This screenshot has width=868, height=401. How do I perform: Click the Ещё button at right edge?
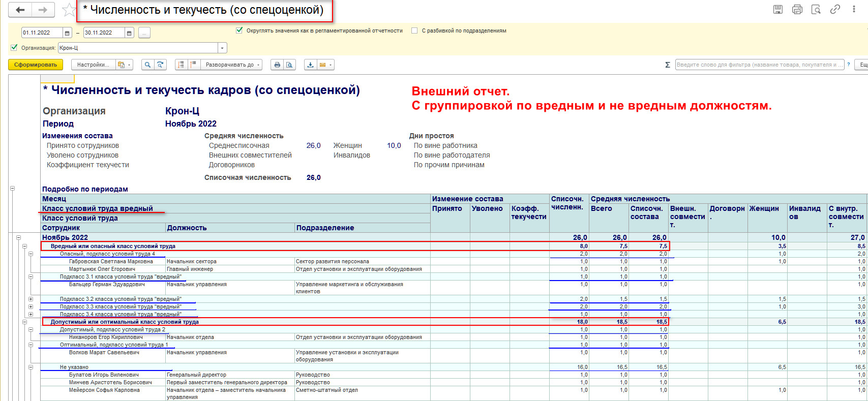(861, 65)
